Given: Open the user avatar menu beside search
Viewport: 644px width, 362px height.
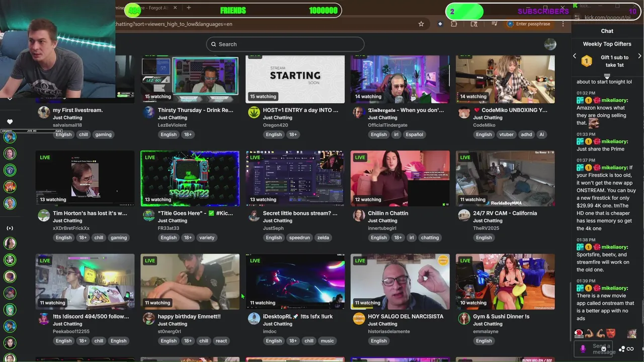Looking at the screenshot, I should (550, 44).
